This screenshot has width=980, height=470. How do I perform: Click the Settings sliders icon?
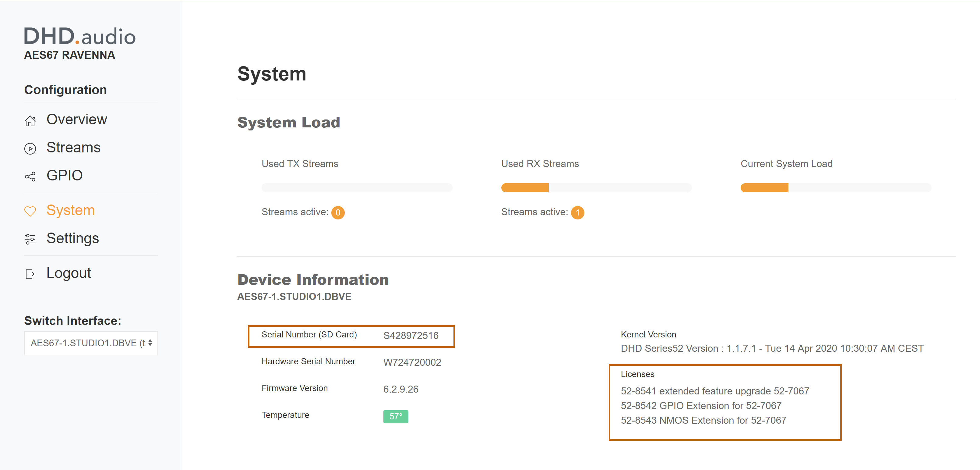click(x=30, y=239)
